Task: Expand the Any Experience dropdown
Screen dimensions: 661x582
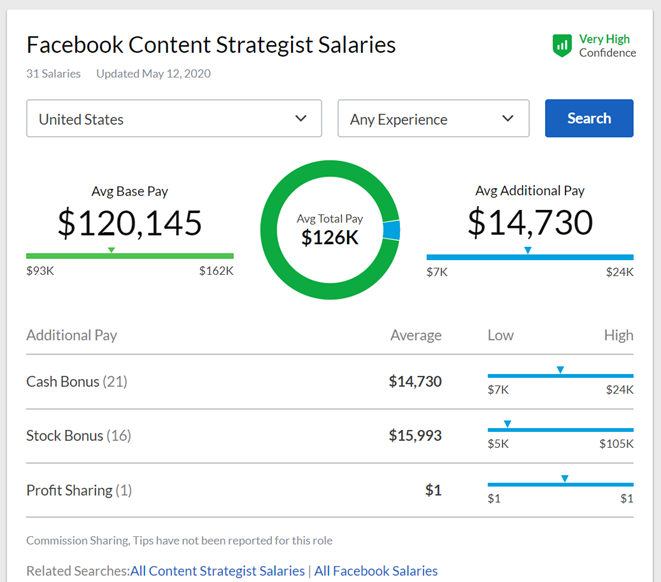Action: pos(433,118)
